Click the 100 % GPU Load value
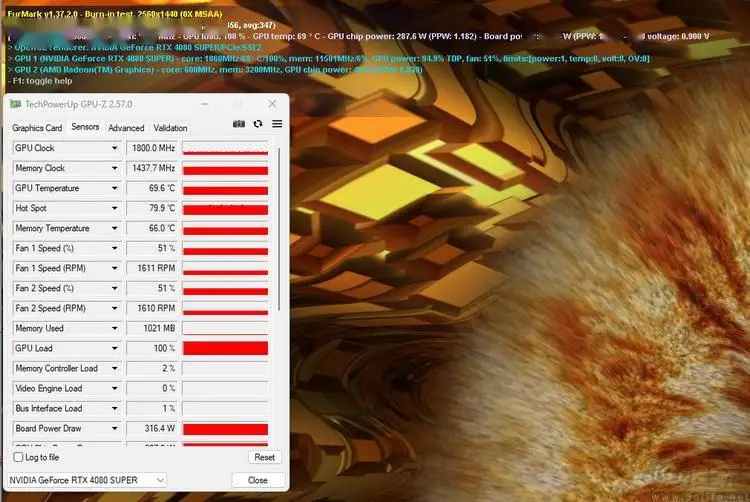750x502 pixels. point(152,349)
